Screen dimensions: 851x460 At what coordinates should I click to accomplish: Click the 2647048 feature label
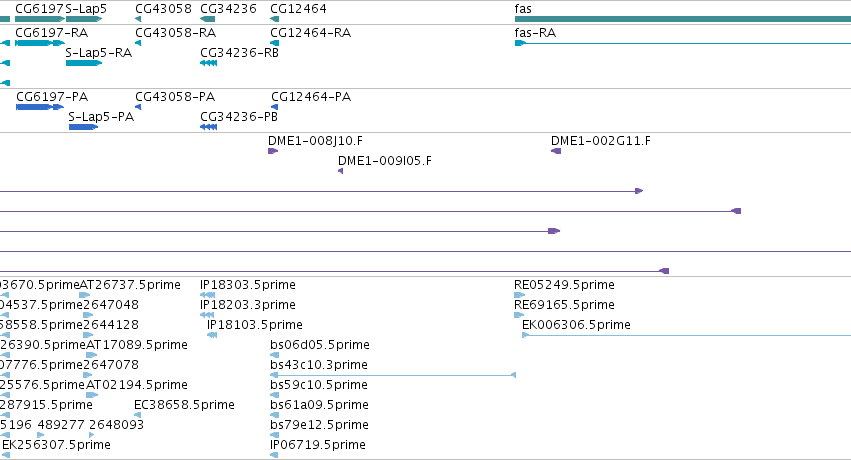pos(111,305)
